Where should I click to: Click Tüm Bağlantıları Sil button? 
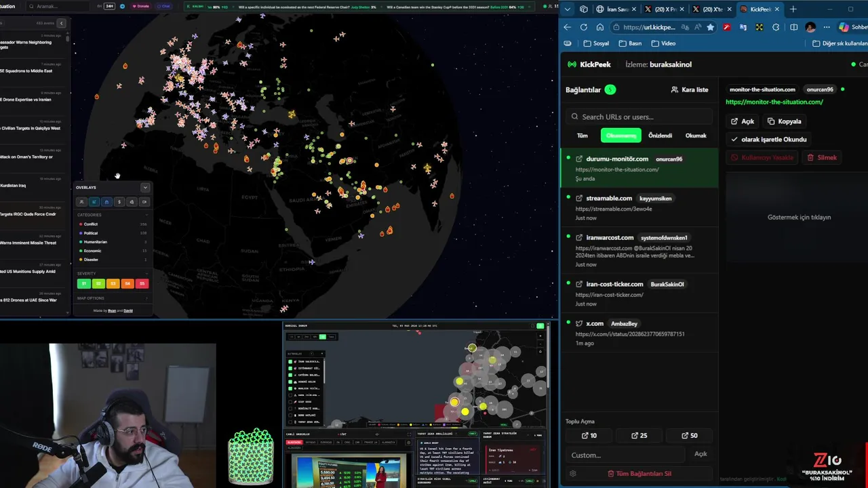(x=639, y=474)
